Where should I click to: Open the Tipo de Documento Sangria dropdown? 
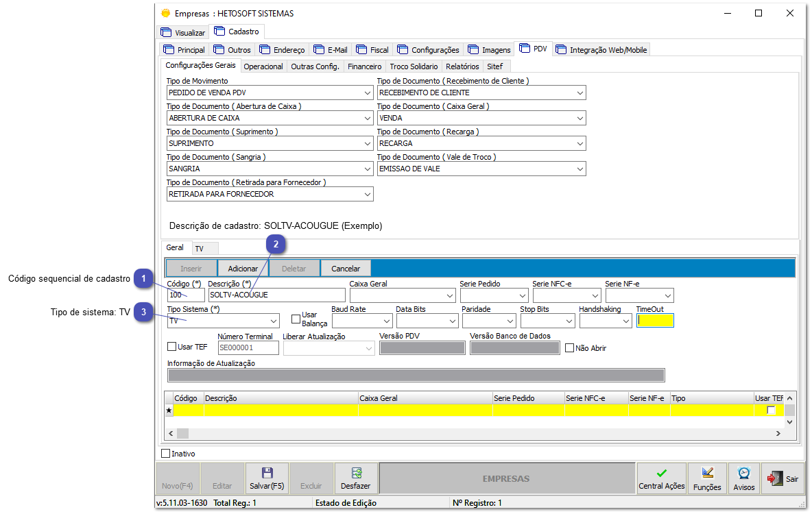(x=366, y=168)
